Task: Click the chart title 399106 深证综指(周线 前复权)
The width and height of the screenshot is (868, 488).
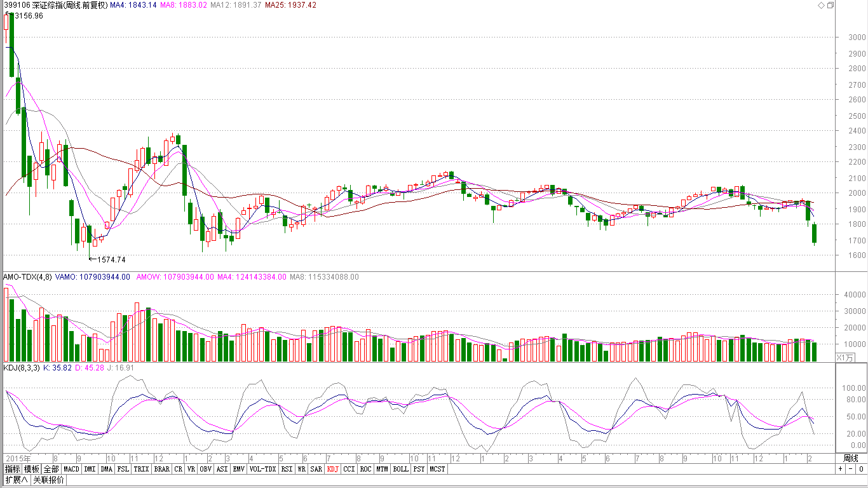Action: tap(55, 5)
